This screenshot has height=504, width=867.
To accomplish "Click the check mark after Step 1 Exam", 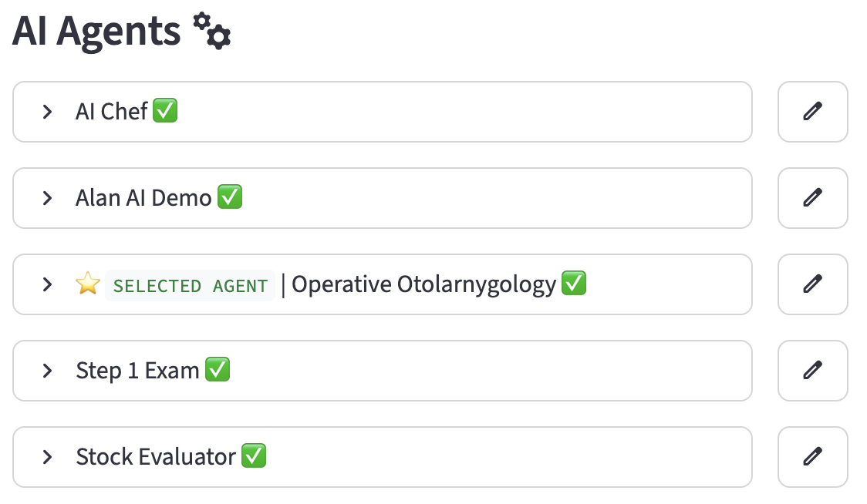I will click(x=218, y=370).
